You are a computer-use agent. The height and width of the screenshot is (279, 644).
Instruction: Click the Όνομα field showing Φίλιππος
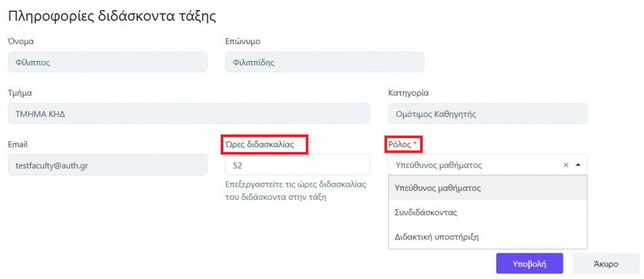pos(108,62)
